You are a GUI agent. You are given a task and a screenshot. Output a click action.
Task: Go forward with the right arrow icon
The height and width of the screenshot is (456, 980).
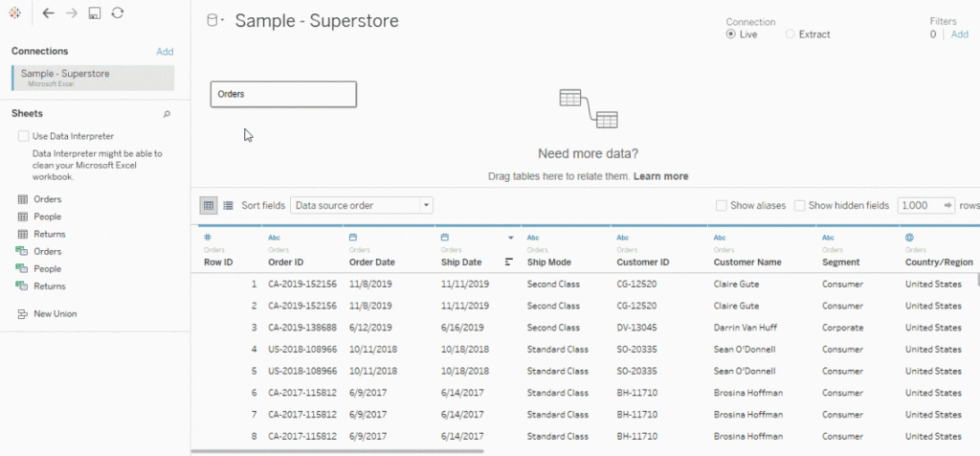tap(71, 13)
